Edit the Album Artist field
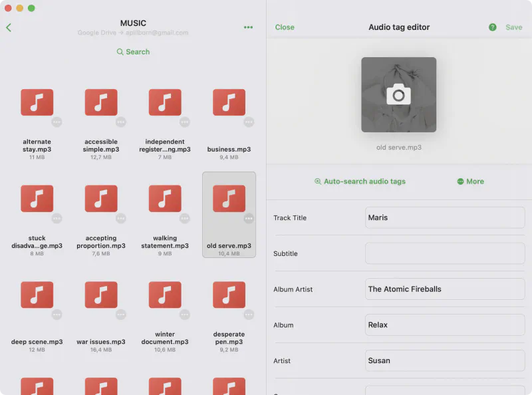The height and width of the screenshot is (395, 532). tap(444, 289)
